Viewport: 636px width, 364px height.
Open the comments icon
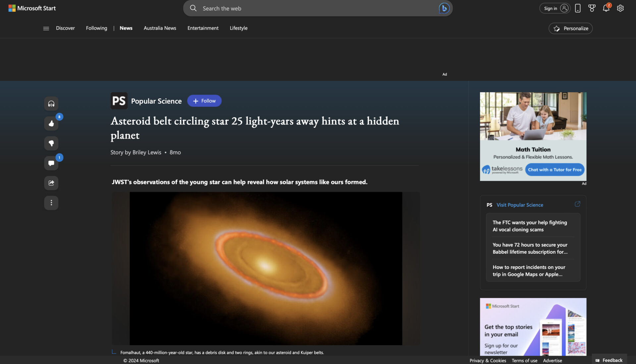tap(51, 163)
